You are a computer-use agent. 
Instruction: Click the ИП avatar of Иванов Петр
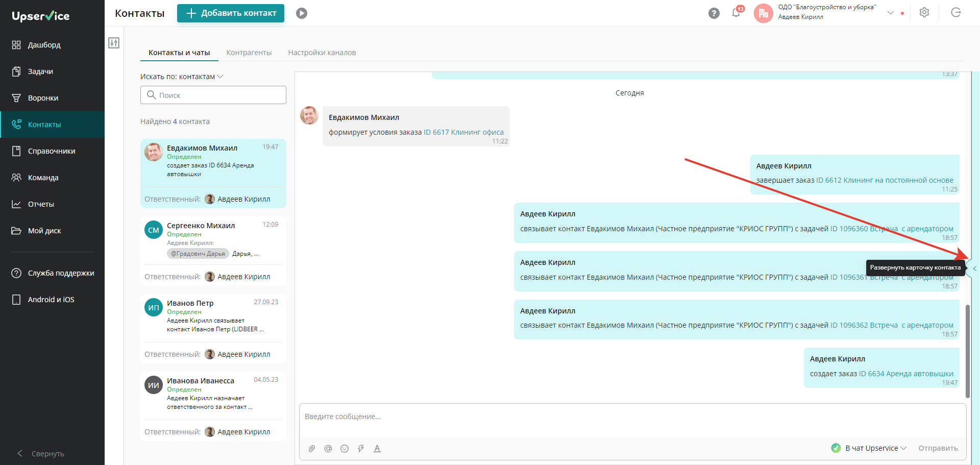(154, 308)
